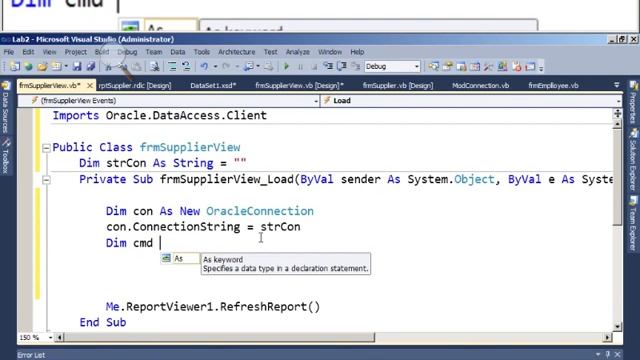
Task: Click the horizontal scrollbar thumb in editor
Action: coord(220,338)
